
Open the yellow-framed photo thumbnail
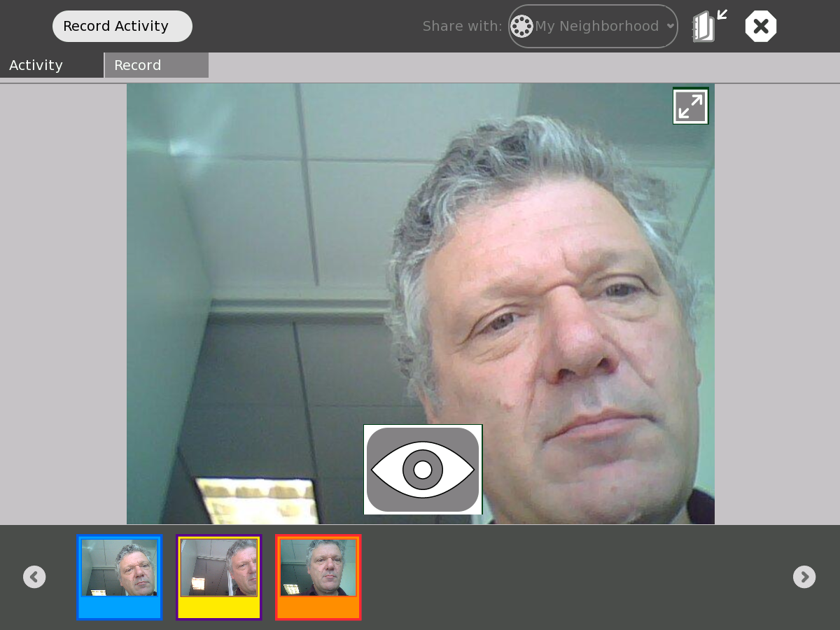pos(219,568)
